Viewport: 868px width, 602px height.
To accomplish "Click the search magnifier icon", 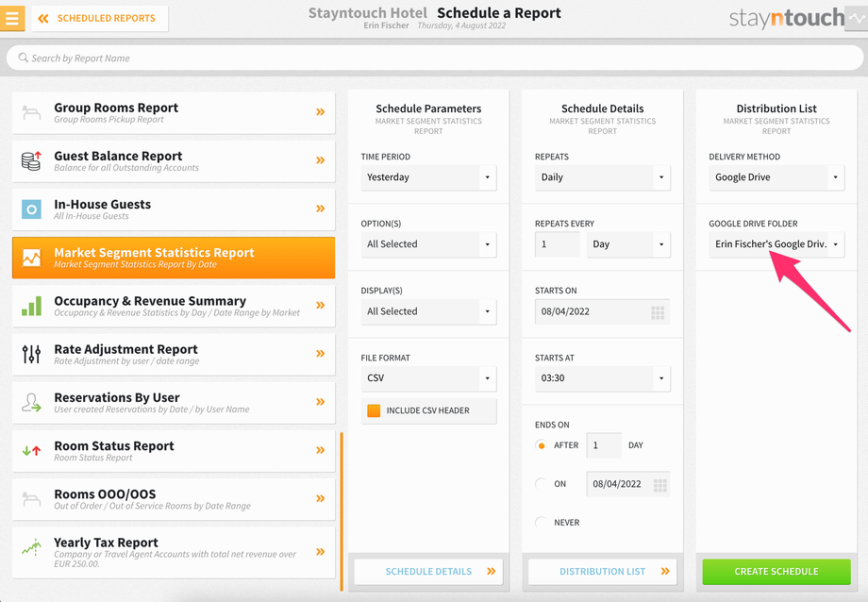I will (23, 58).
